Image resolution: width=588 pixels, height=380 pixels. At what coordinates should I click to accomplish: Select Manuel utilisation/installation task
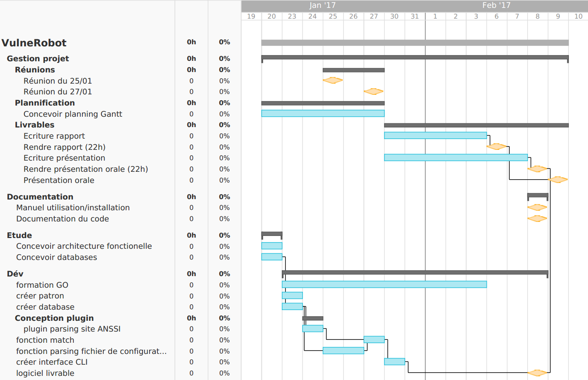73,207
